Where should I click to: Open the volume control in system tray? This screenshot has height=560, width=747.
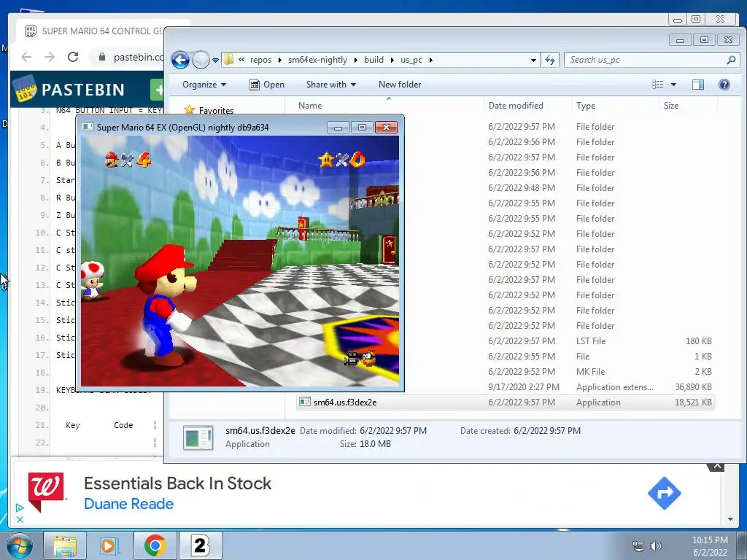656,545
